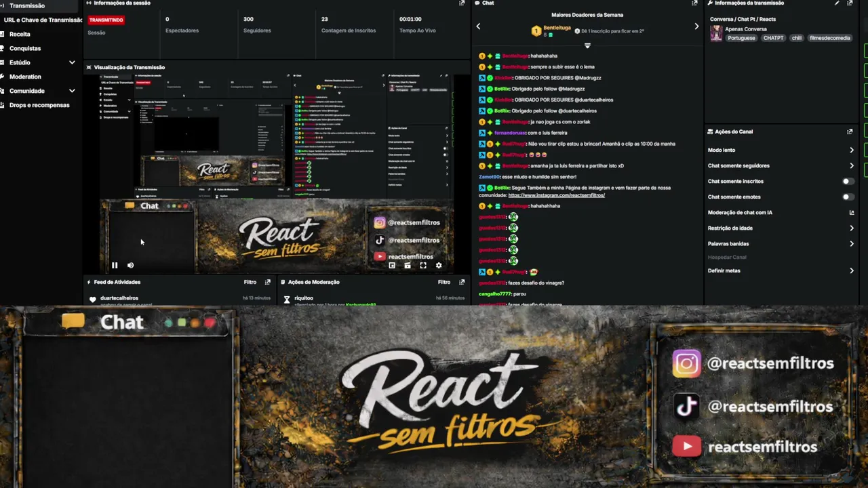Expand the Estúdio sidebar section
The image size is (868, 488).
click(72, 62)
